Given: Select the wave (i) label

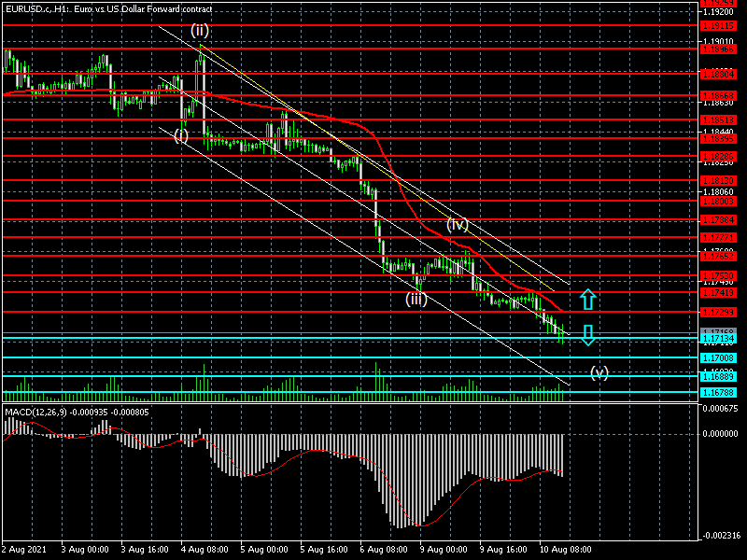Looking at the screenshot, I should click(181, 136).
